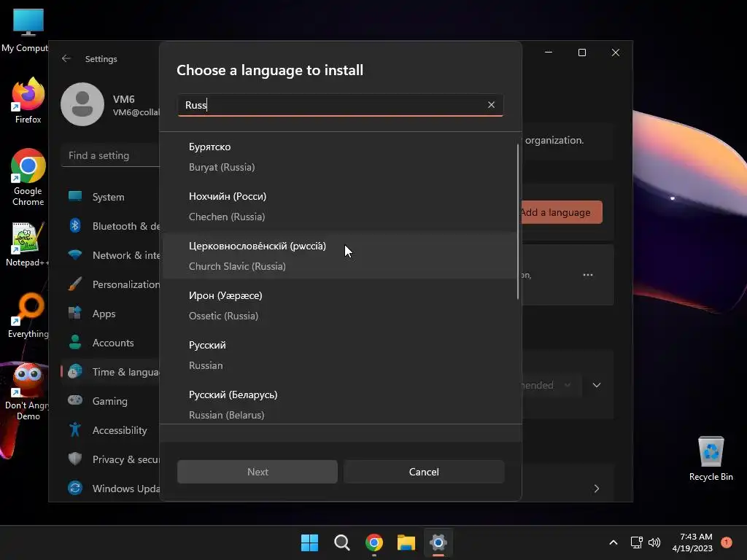Click the Next button
This screenshot has width=747, height=560.
(x=258, y=472)
